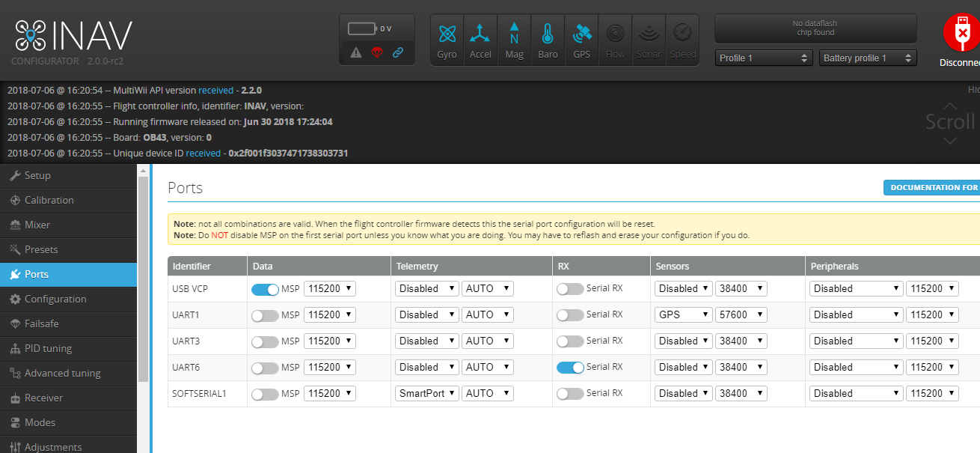Click the Flow sensor status icon
Screen dimensions: 980x453
point(615,40)
